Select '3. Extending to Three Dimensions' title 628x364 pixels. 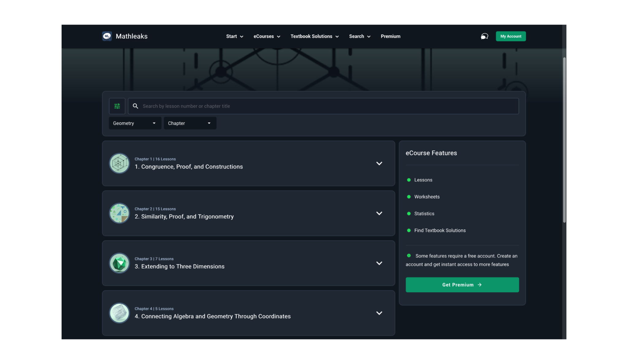click(179, 266)
